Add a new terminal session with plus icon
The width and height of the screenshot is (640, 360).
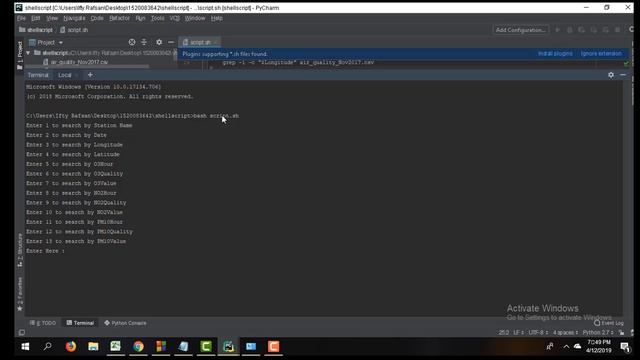[90, 75]
